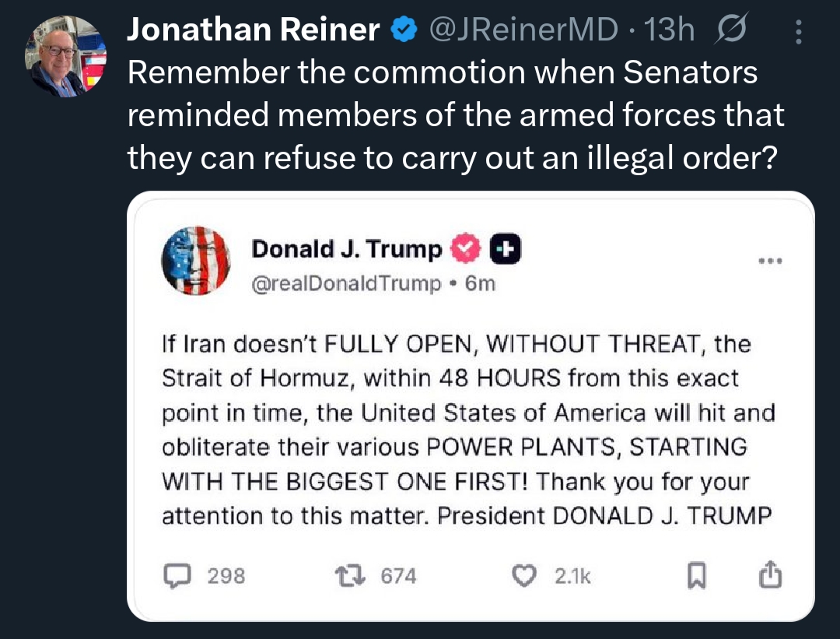Toggle the bookmark icon on the embedded post
The width and height of the screenshot is (840, 639).
(696, 575)
